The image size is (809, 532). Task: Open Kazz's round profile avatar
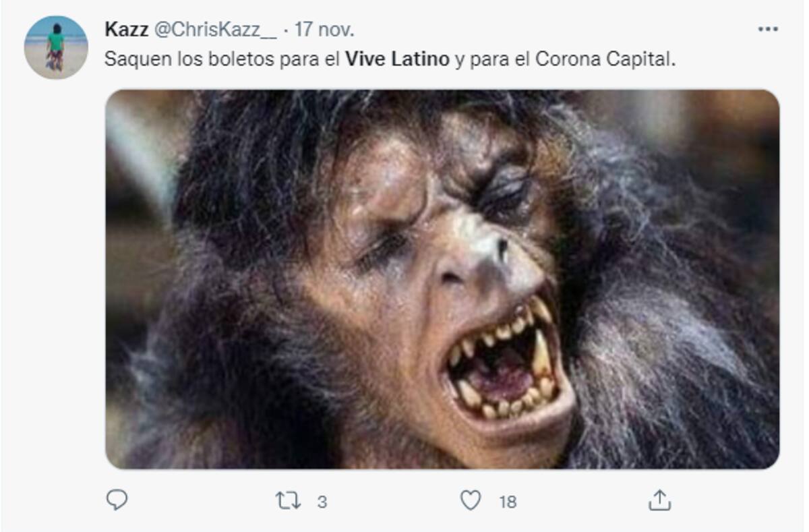pos(56,47)
